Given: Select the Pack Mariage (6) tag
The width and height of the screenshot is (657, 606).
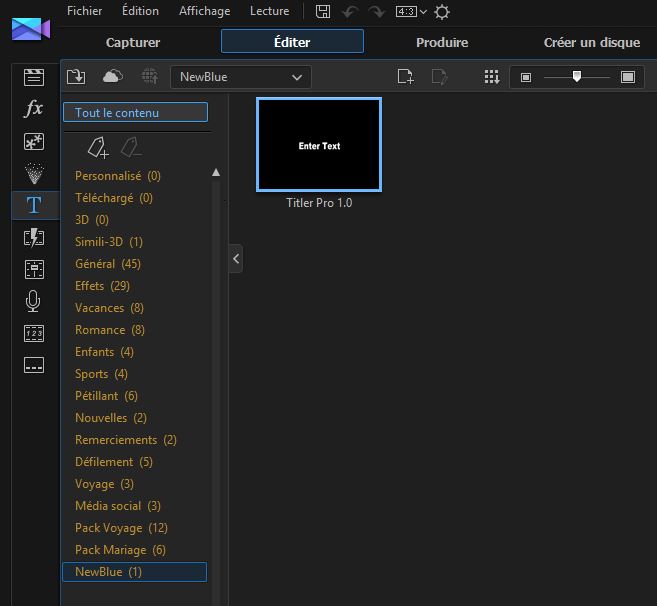Looking at the screenshot, I should pyautogui.click(x=120, y=550).
